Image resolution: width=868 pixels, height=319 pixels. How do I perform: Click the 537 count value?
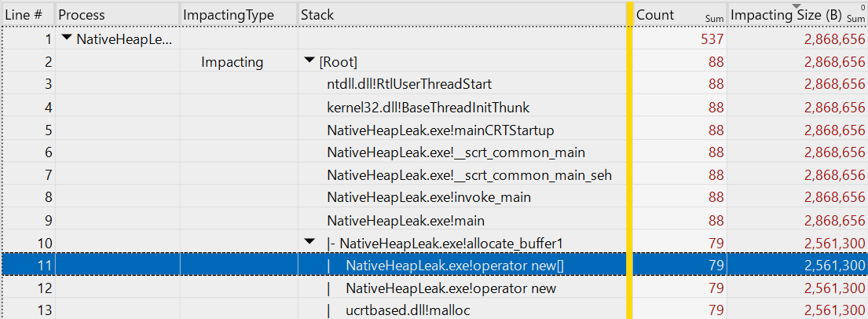click(x=712, y=38)
